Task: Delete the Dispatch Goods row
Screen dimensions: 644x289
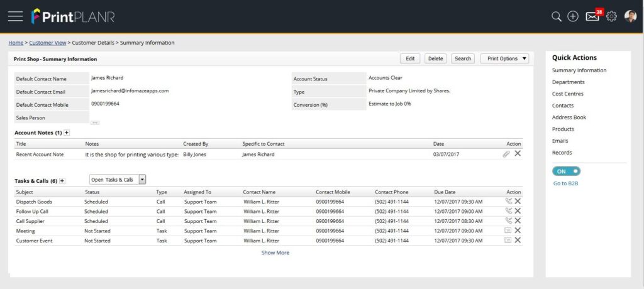Action: pos(518,201)
